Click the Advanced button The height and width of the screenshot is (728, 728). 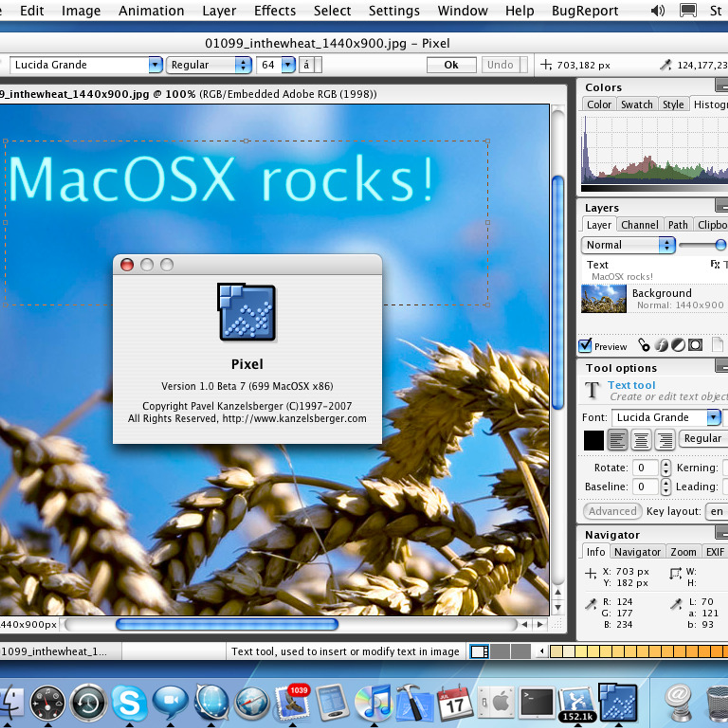(x=612, y=511)
